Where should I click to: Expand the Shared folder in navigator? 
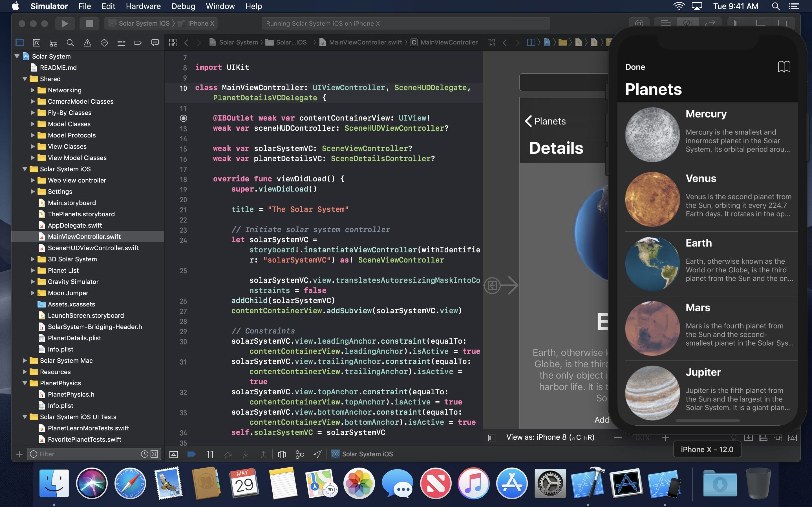[x=23, y=79]
